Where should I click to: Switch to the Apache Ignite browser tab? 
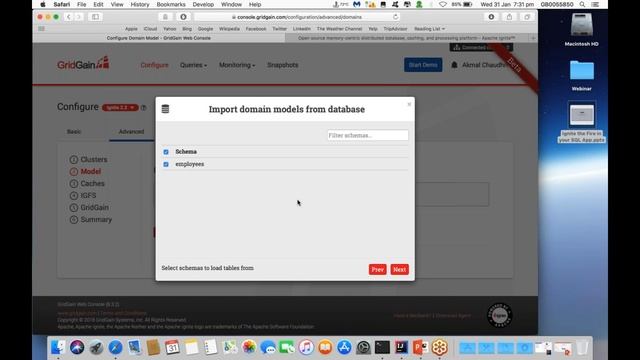[x=407, y=38]
